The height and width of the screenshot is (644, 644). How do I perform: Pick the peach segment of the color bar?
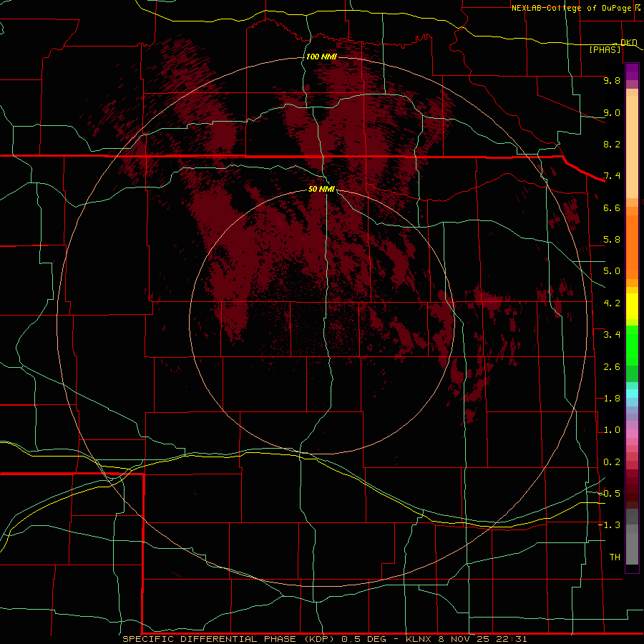pos(632,147)
